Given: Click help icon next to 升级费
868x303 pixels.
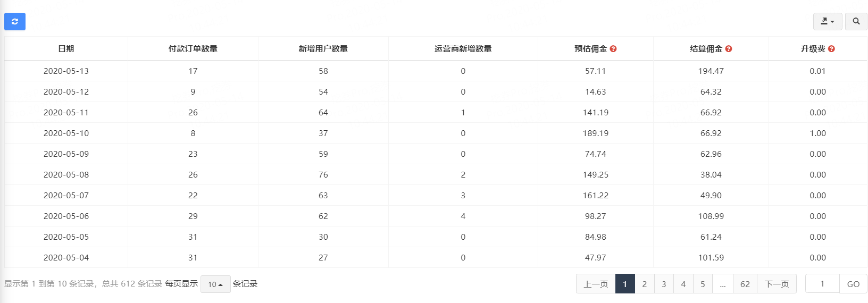Looking at the screenshot, I should click(831, 49).
